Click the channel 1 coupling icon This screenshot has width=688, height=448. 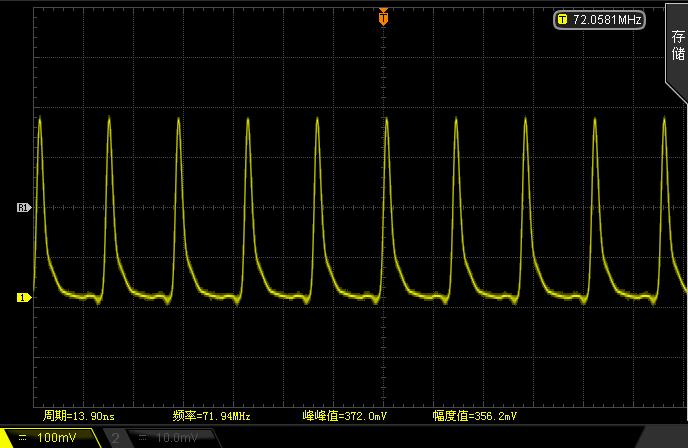[22, 438]
